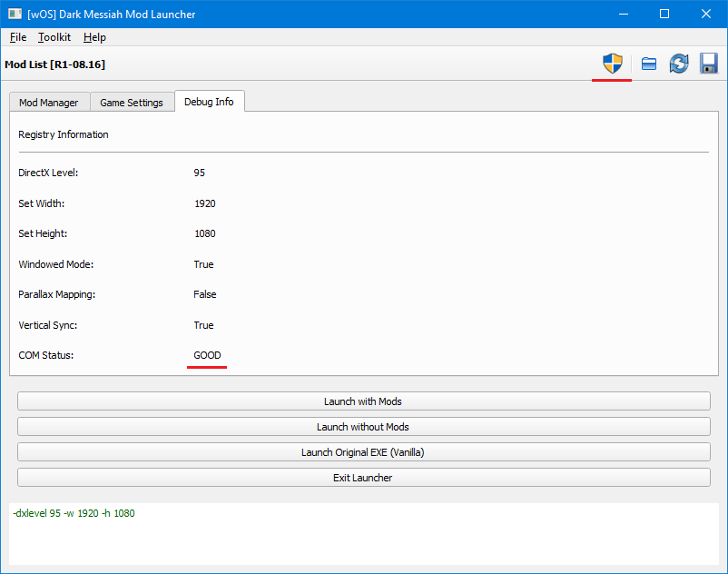Switch to the Game Settings tab
This screenshot has height=574, width=728.
coord(132,102)
